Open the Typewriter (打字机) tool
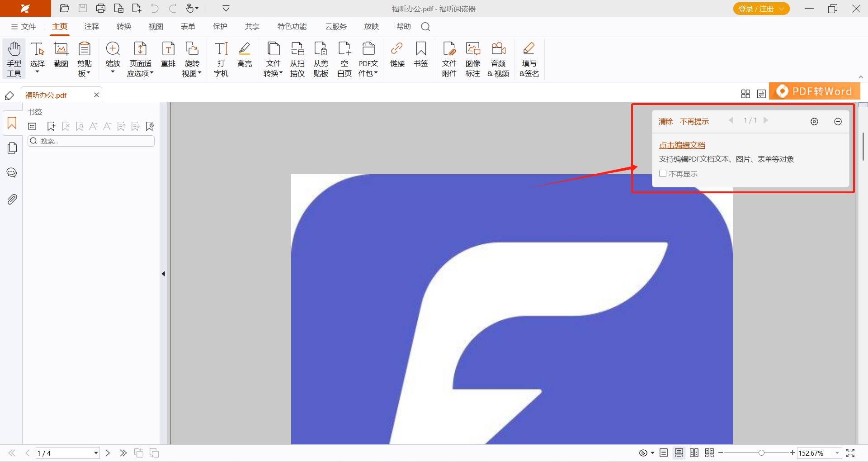 tap(221, 59)
